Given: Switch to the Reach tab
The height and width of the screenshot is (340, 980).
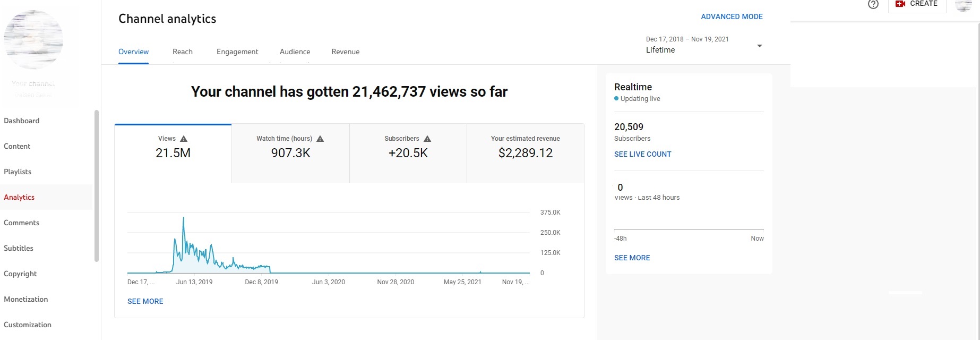Looking at the screenshot, I should point(183,52).
